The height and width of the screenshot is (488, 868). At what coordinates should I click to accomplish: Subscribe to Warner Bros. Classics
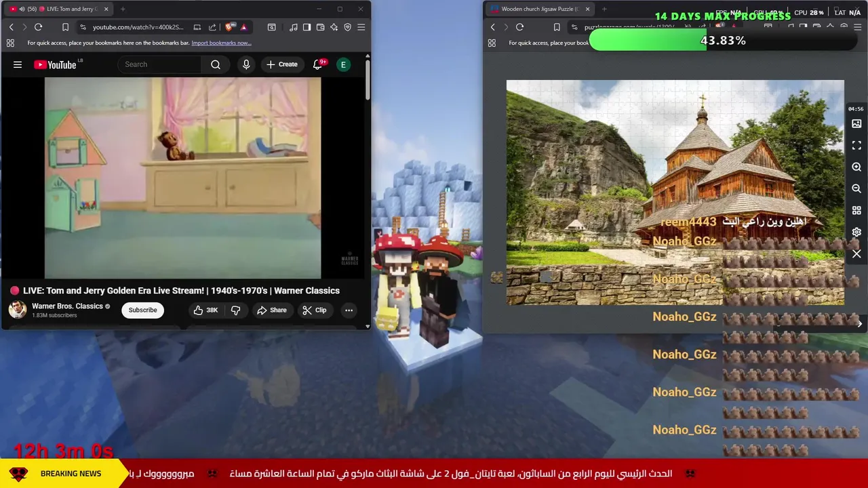142,310
